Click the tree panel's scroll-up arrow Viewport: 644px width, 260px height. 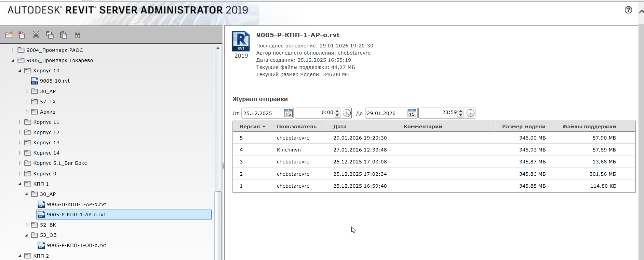pos(218,48)
